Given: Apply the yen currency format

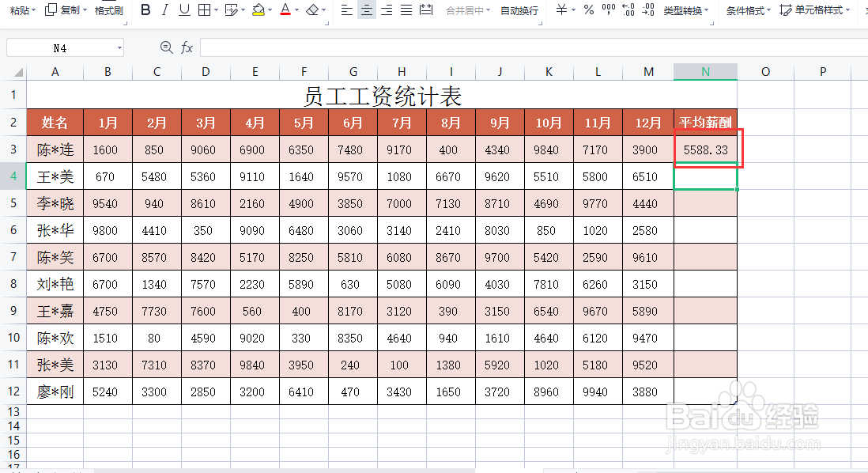Looking at the screenshot, I should pos(561,10).
